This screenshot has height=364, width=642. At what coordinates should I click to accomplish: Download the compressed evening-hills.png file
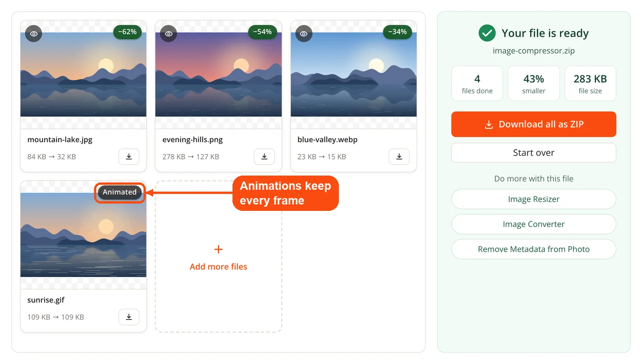(x=264, y=157)
